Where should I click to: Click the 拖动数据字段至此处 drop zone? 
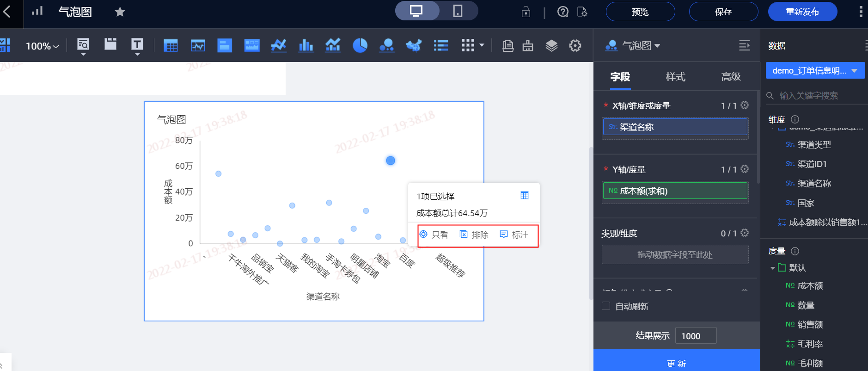click(675, 254)
